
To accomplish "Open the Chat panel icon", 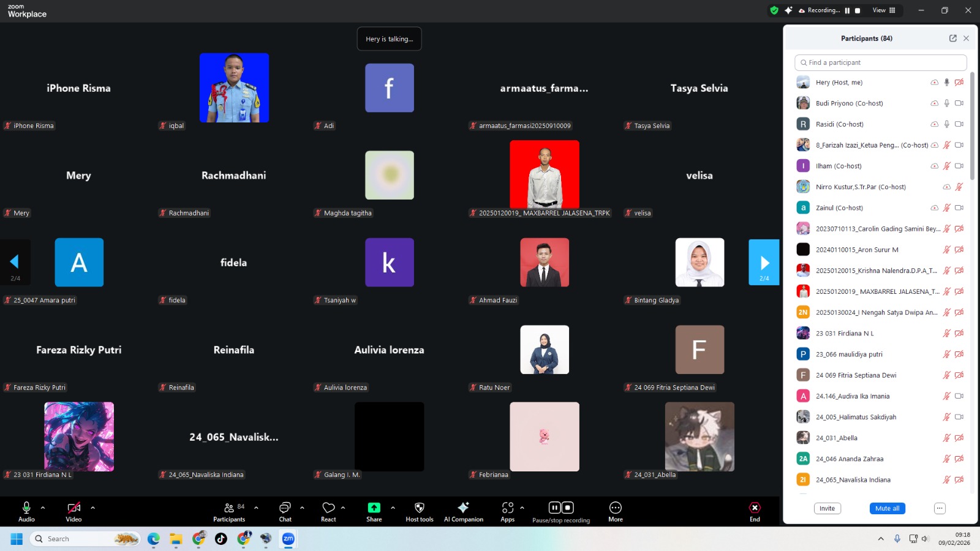I will [285, 508].
